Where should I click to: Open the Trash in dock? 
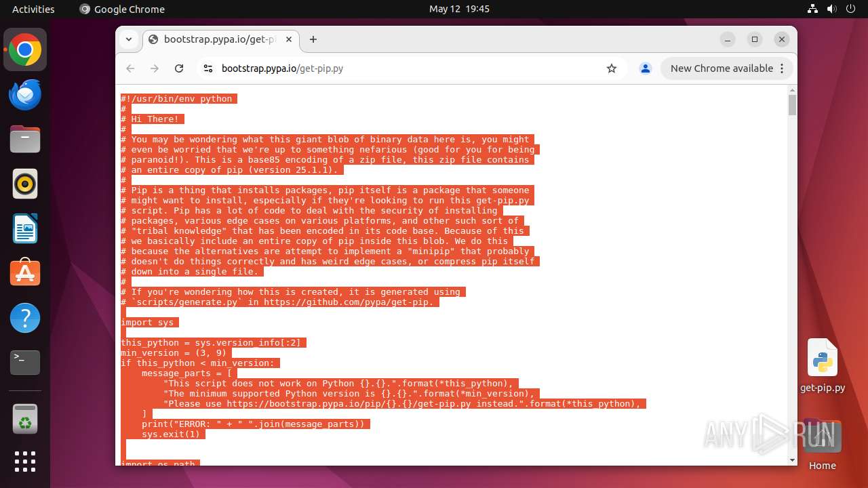click(x=25, y=419)
